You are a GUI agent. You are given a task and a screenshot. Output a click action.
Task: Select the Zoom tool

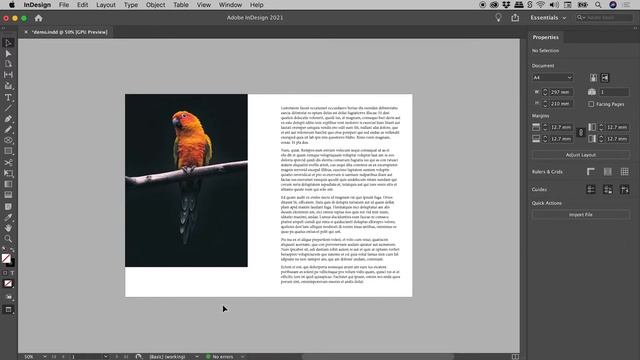coord(8,239)
